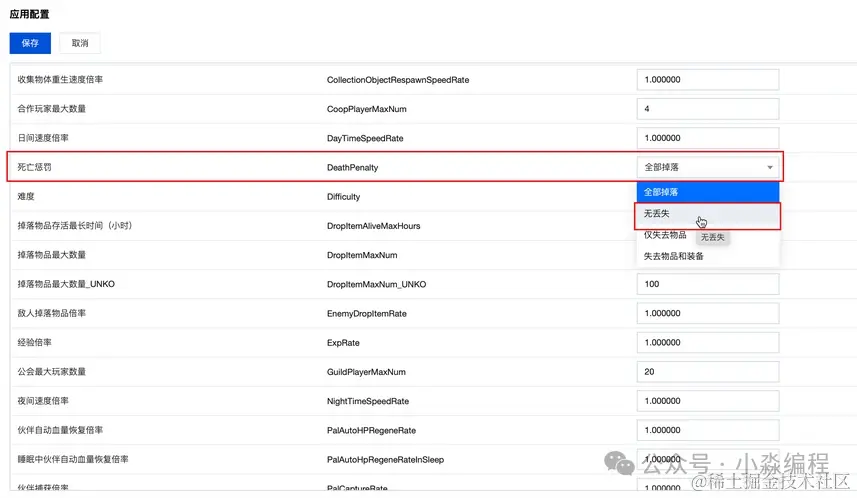857x498 pixels.
Task: Edit PalAutoHPRegeneRate value field
Action: point(708,430)
